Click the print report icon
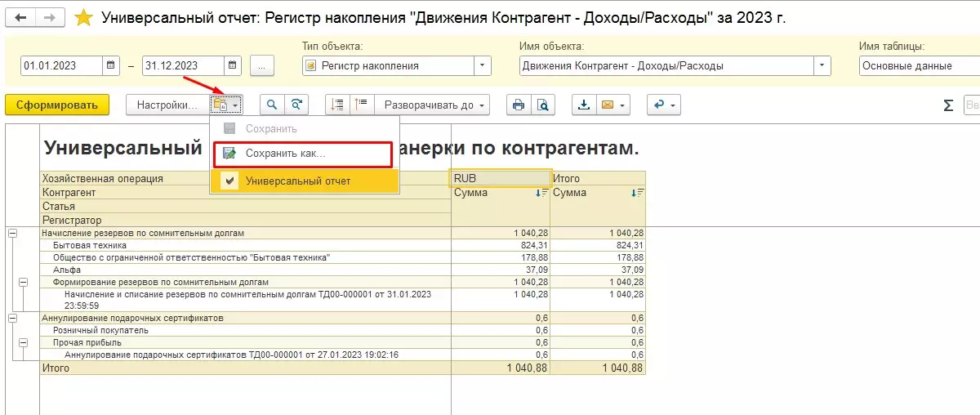The width and height of the screenshot is (980, 415). coord(518,105)
